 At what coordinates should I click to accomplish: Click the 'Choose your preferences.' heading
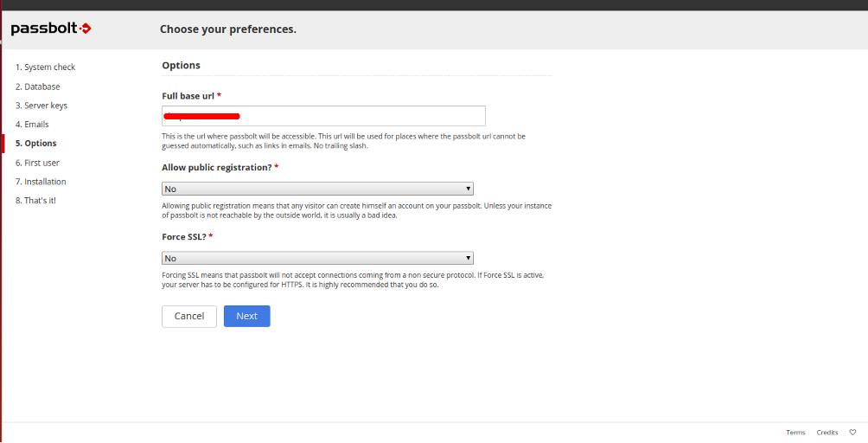(x=228, y=29)
